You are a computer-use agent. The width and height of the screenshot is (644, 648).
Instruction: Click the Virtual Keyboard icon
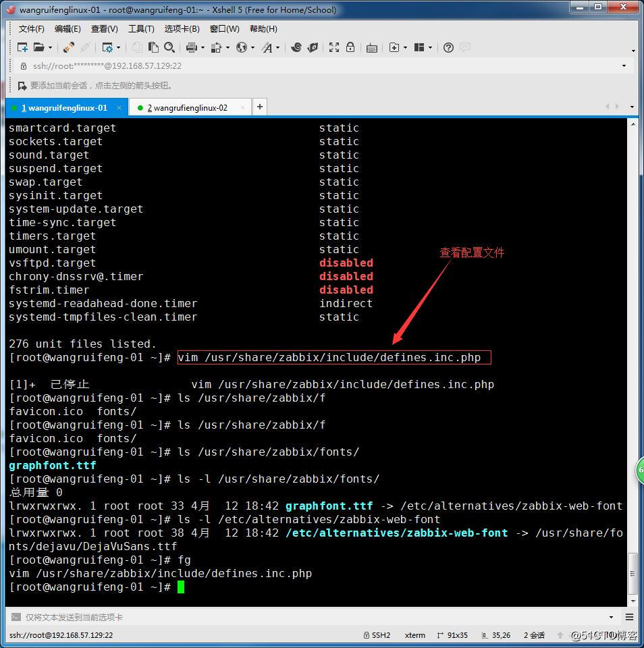tap(371, 48)
